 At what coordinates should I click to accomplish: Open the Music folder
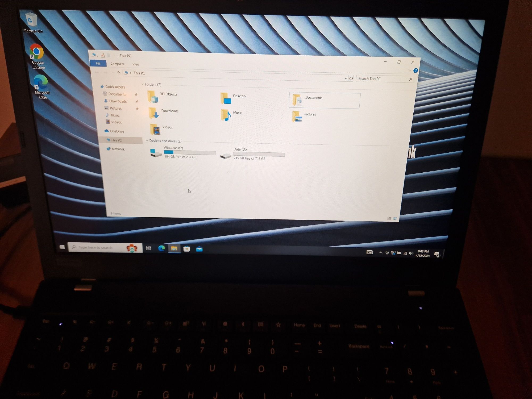coord(236,113)
